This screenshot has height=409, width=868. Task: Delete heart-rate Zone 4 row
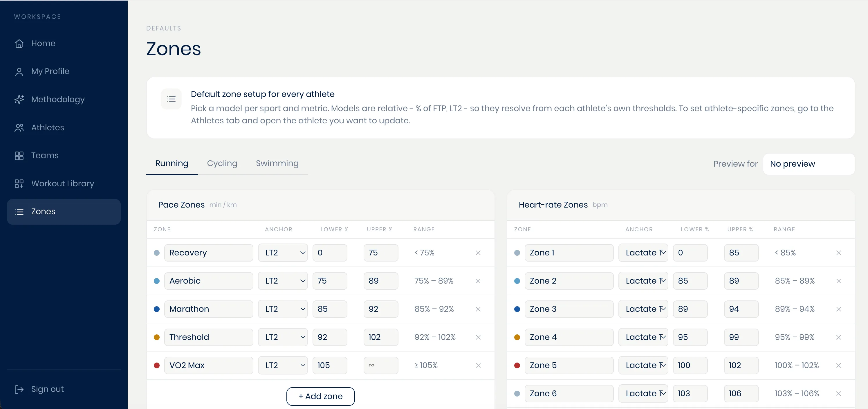[x=839, y=337]
